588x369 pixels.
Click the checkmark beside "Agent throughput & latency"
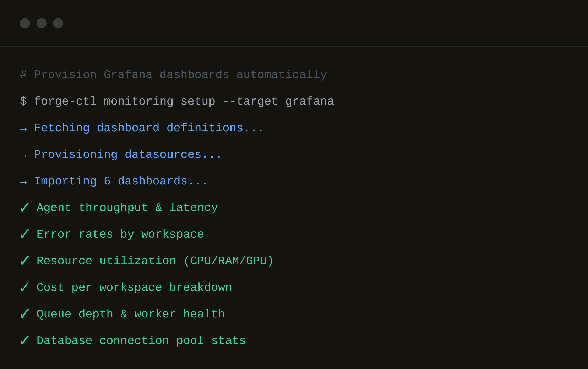coord(25,207)
